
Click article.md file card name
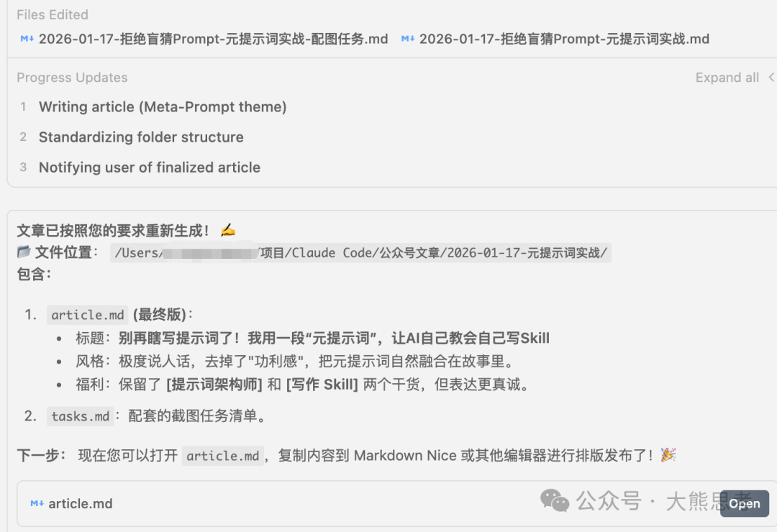coord(81,503)
